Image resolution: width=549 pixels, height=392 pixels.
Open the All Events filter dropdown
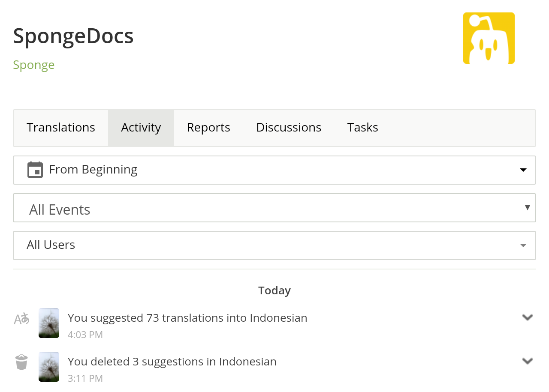(x=274, y=208)
